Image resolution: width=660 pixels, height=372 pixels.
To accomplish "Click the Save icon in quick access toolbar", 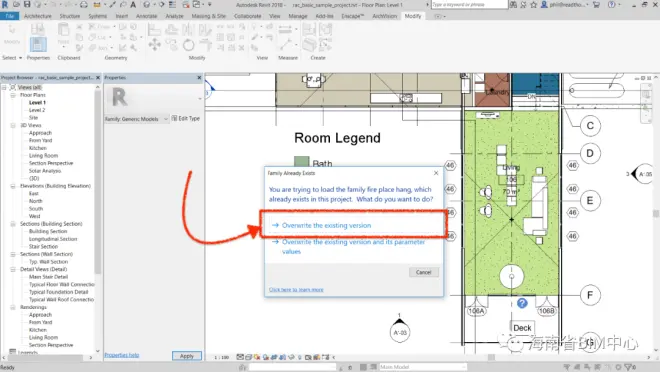I will (27, 5).
